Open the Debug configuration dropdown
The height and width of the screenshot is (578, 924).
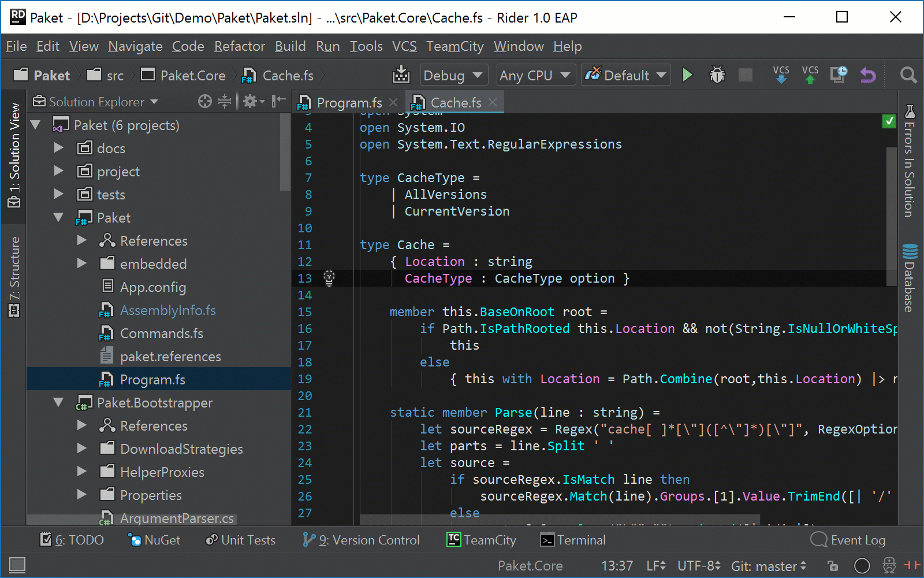[x=453, y=76]
